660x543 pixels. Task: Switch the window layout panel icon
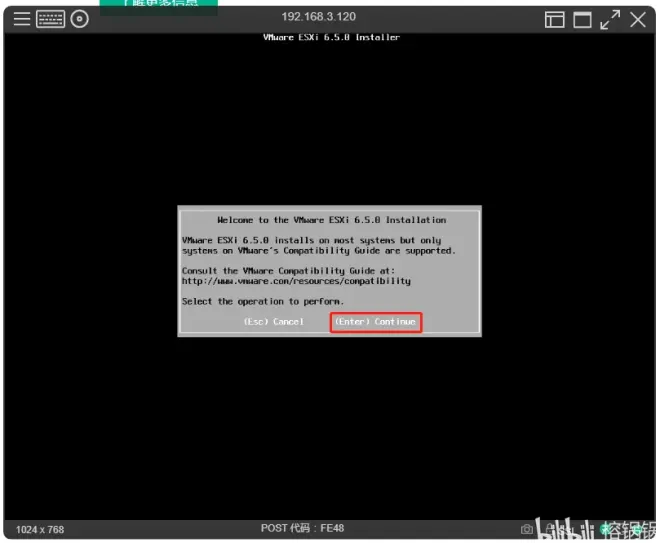pos(554,19)
